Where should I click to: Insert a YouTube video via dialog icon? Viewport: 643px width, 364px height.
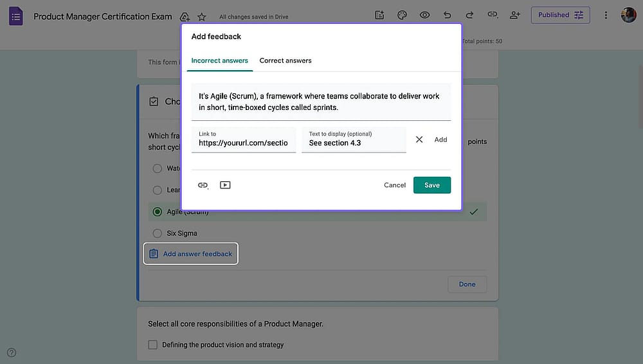(225, 185)
